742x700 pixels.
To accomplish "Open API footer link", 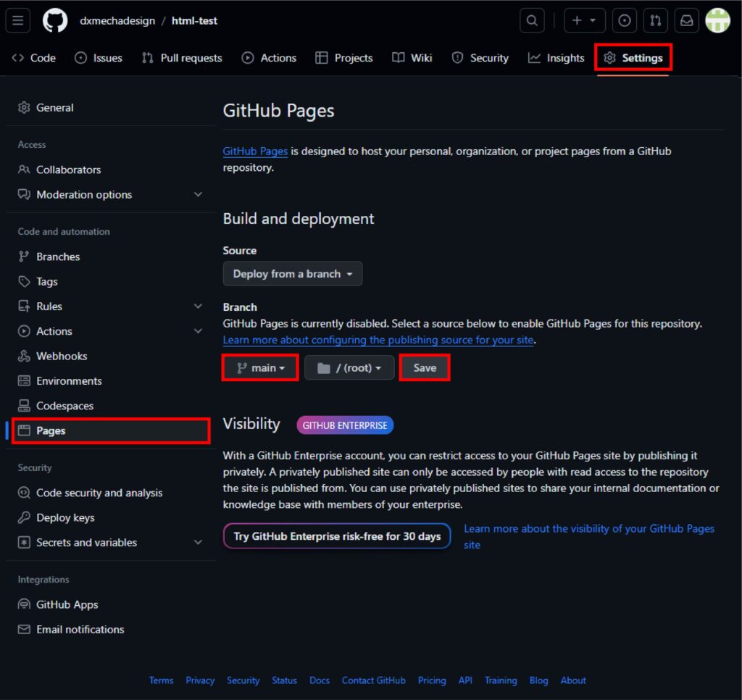I will [466, 680].
